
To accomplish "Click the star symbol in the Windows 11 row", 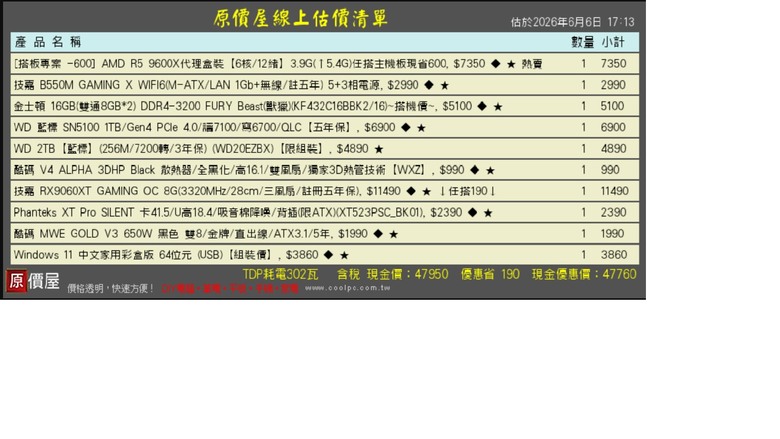I will [x=344, y=255].
